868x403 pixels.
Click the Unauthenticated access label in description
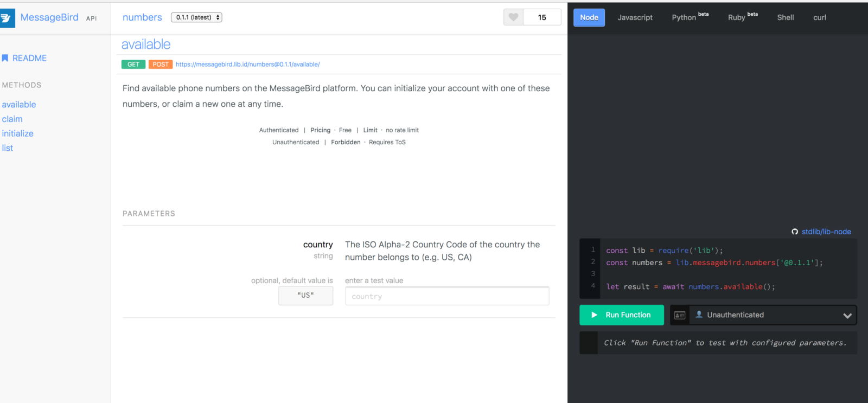pyautogui.click(x=296, y=142)
